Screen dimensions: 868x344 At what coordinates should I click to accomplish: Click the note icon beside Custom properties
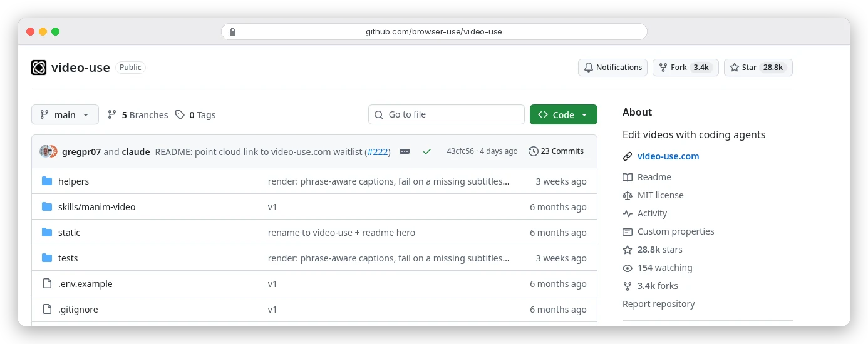(x=628, y=231)
